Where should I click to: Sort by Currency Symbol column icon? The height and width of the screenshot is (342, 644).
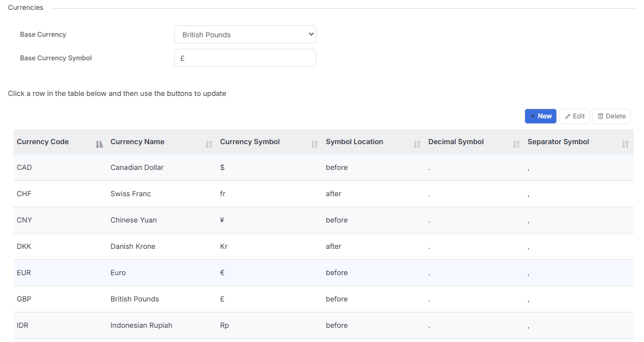pyautogui.click(x=315, y=144)
